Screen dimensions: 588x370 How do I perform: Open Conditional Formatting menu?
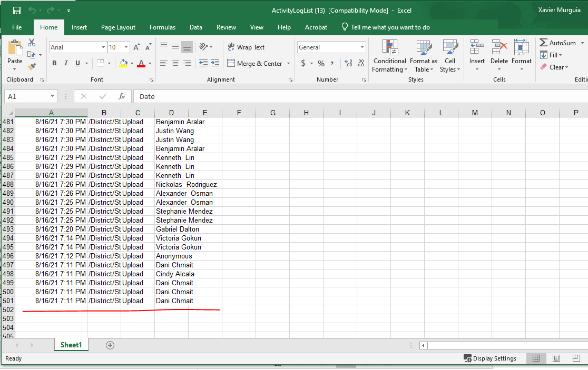(x=389, y=56)
